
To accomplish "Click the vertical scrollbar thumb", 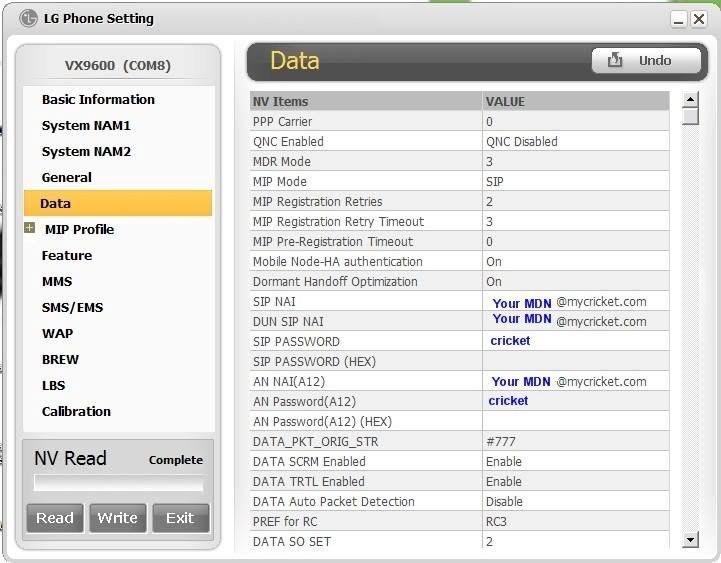I will (x=690, y=116).
